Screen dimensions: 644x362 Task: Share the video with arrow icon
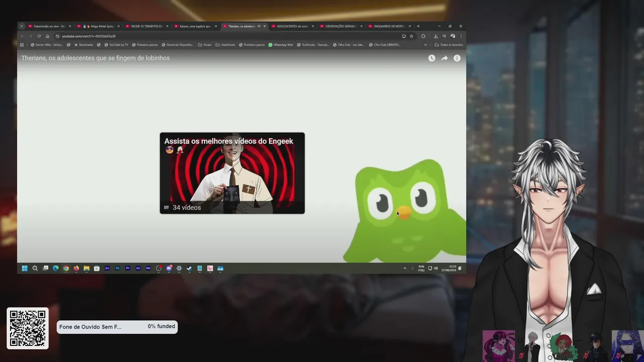[x=444, y=58]
